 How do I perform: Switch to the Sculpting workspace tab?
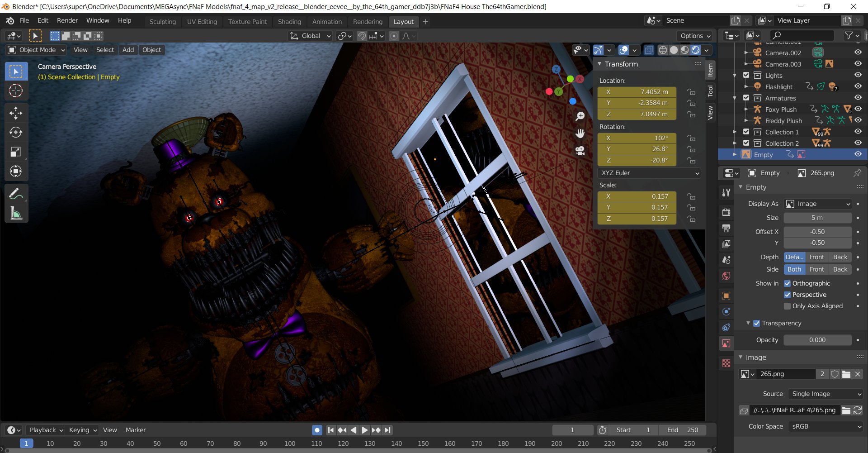coord(162,22)
